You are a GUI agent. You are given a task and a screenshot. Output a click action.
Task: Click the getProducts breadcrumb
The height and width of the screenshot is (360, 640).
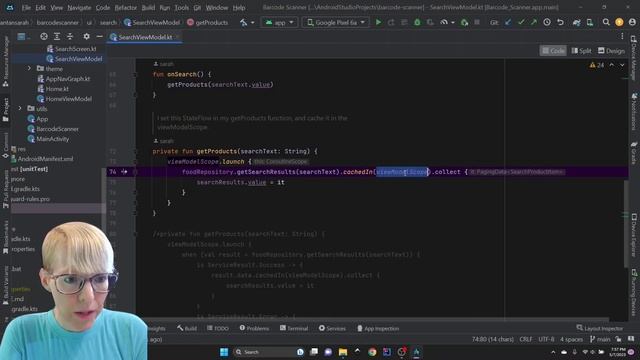207,22
